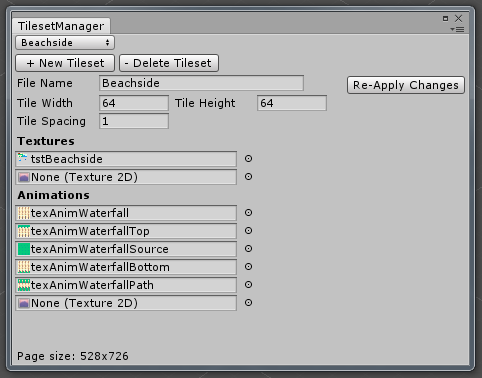Select the texAnimWaterfallPath animation slot

[x=126, y=285]
